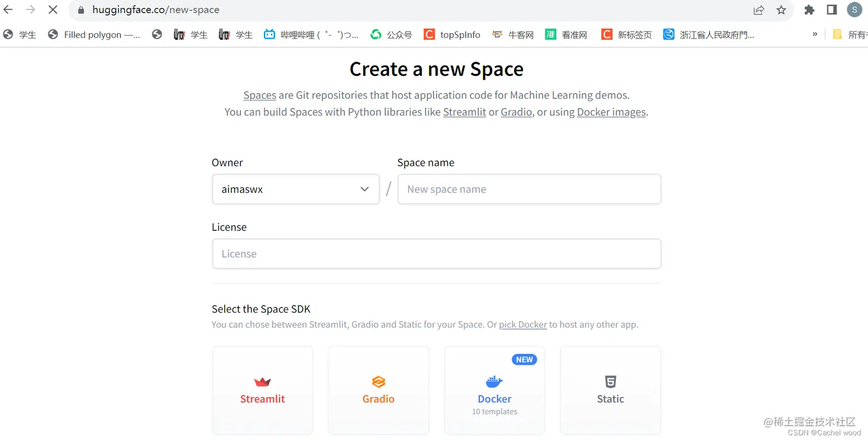Click the globe bookmark icon without a label
Image resolution: width=868 pixels, height=440 pixels.
(157, 34)
